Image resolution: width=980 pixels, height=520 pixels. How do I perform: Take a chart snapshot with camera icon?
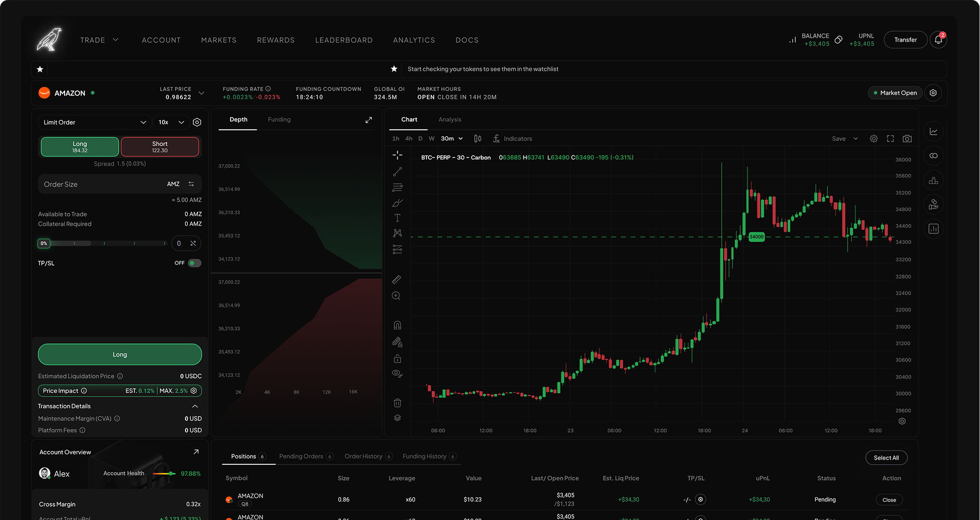907,138
